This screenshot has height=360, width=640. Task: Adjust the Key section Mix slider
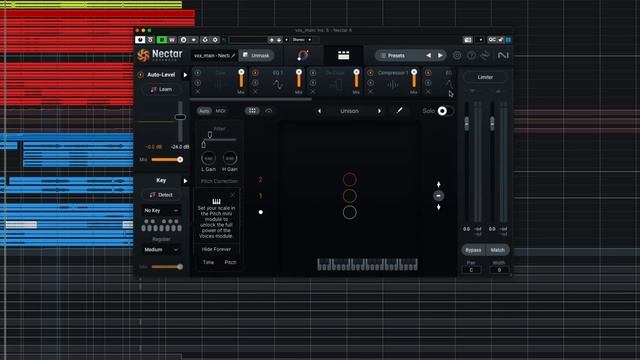pos(167,267)
